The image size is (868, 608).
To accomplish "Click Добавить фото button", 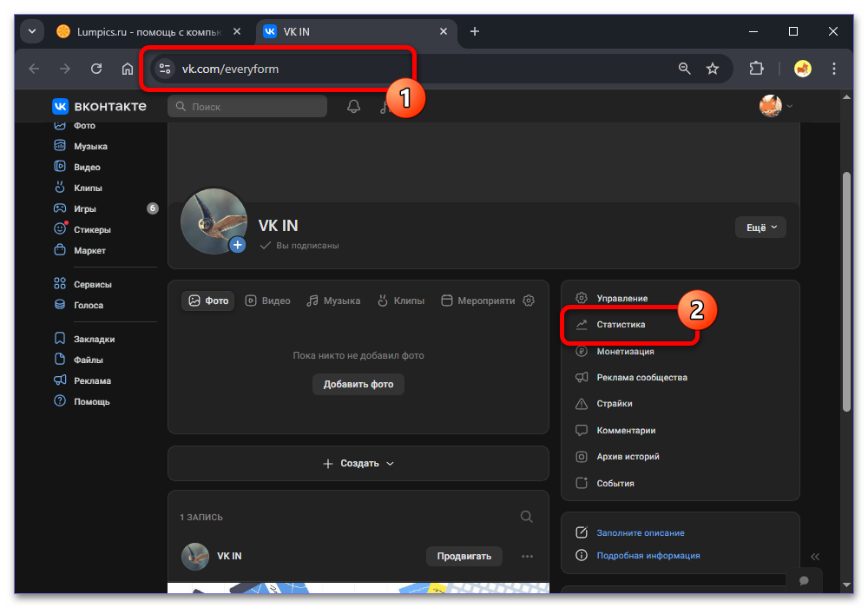I will [x=358, y=384].
